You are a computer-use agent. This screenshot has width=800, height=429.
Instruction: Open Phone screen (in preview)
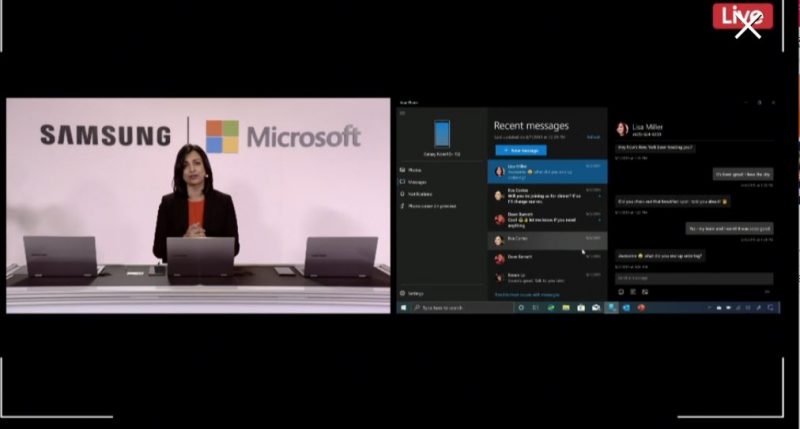tap(429, 206)
